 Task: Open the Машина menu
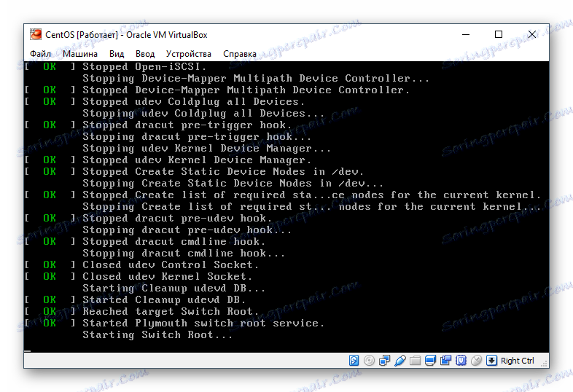coord(80,54)
